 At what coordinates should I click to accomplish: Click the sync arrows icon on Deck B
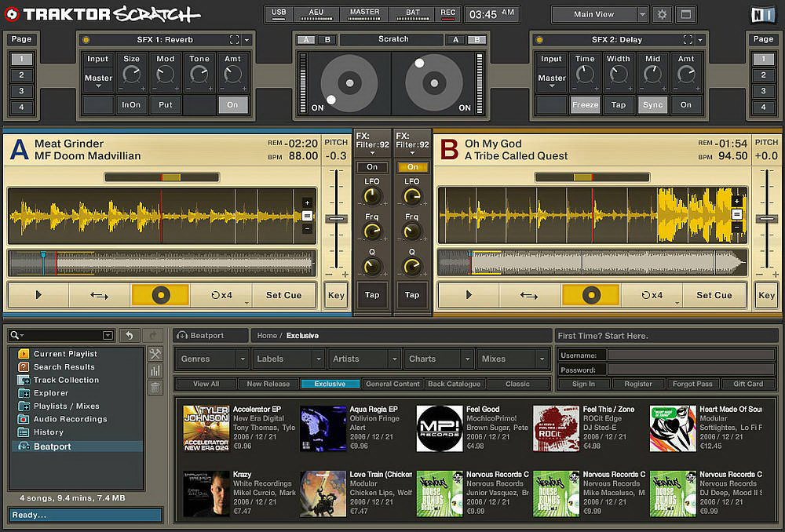pyautogui.click(x=529, y=295)
